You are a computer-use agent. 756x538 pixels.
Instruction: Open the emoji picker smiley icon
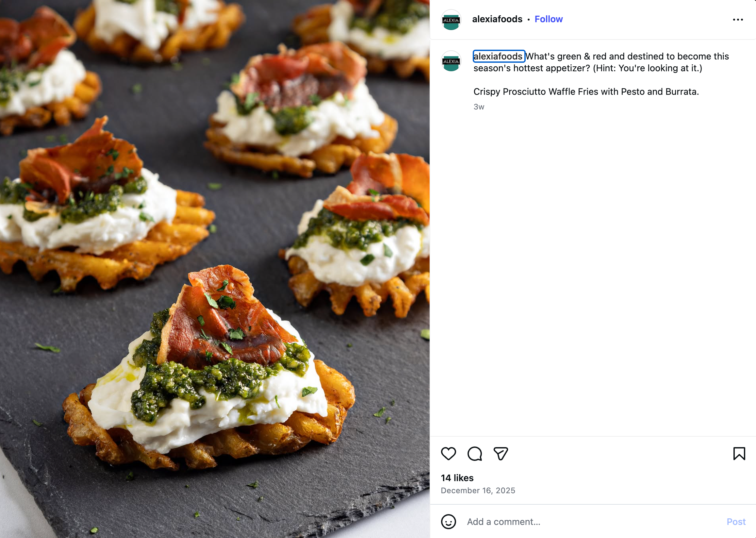pyautogui.click(x=448, y=521)
